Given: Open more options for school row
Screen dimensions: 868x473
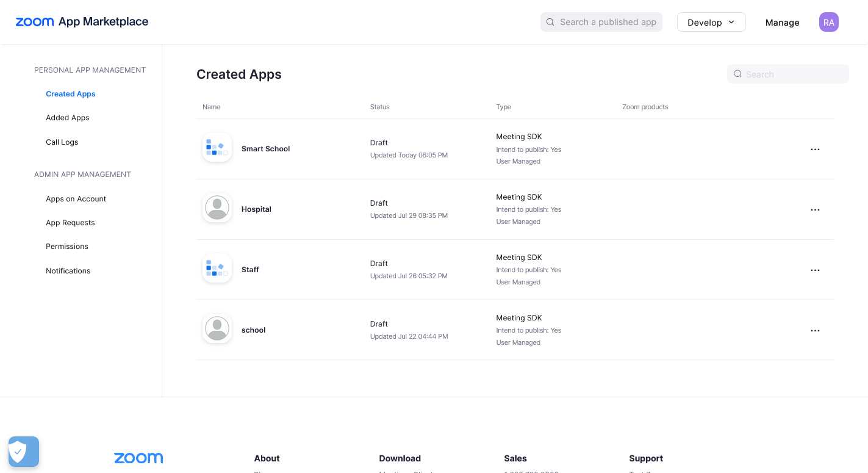Looking at the screenshot, I should click(815, 331).
